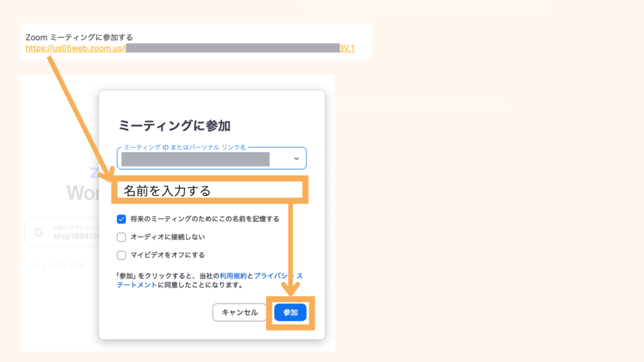
Task: Uncheck the remember this name checkbox
Action: [x=123, y=220]
